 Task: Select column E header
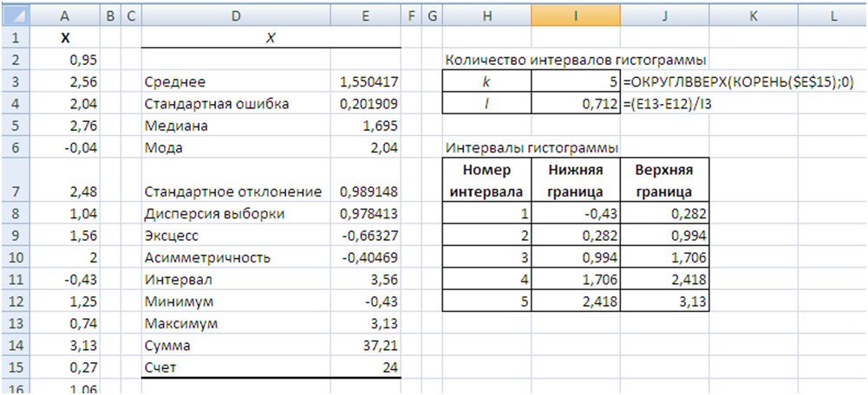365,17
